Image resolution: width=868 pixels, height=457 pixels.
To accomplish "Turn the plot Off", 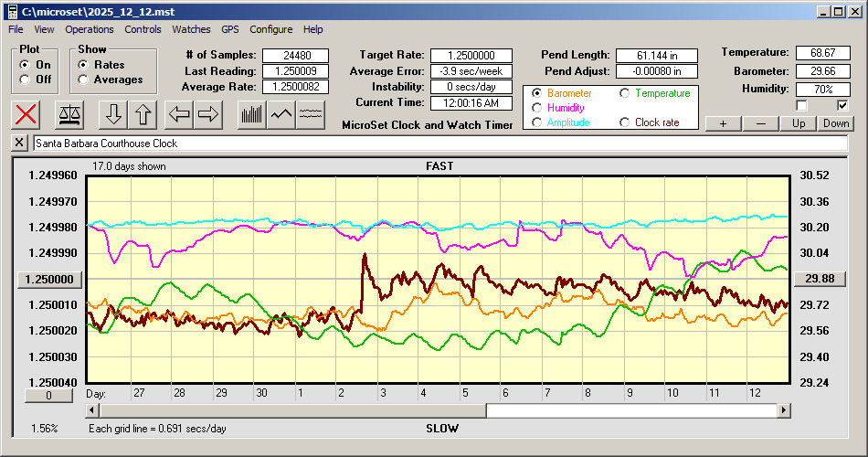I will [x=25, y=80].
